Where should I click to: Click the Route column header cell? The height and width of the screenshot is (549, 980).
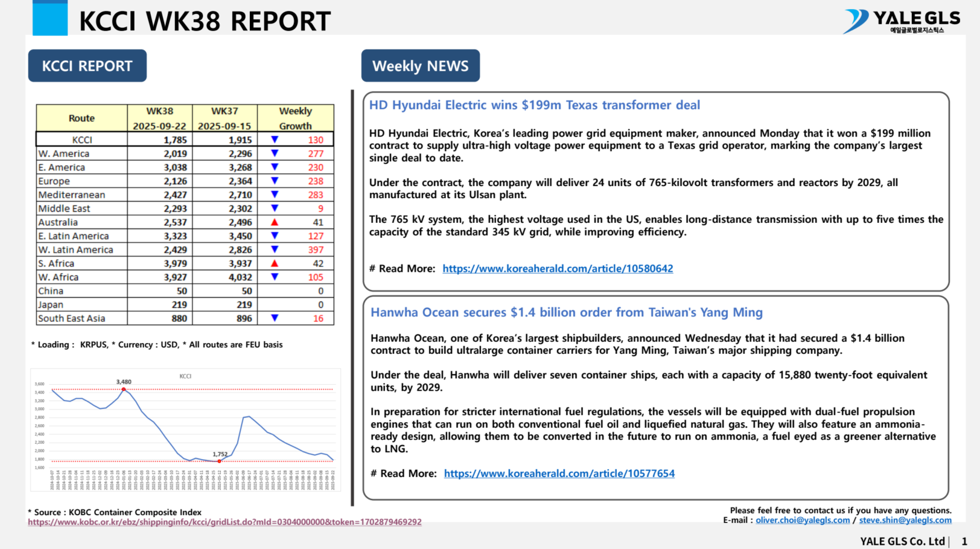(x=81, y=118)
